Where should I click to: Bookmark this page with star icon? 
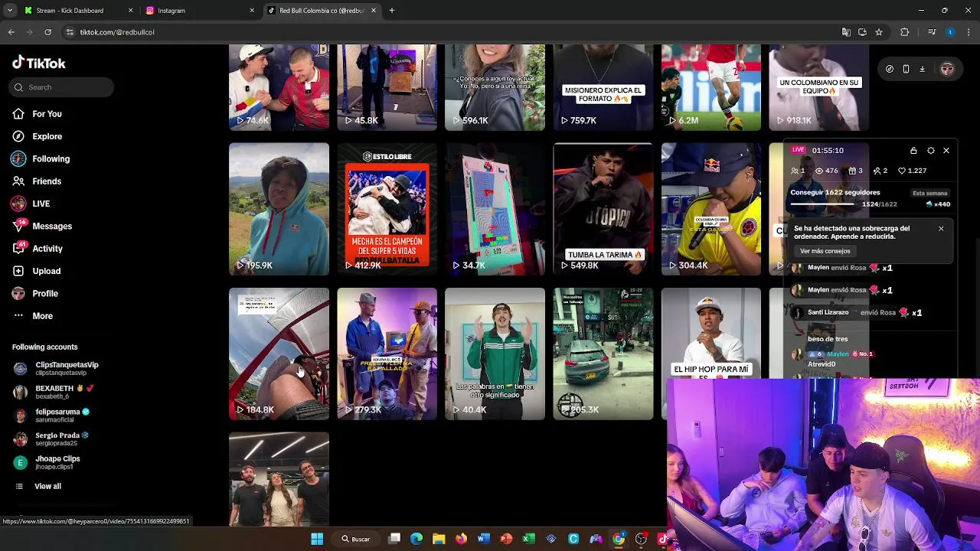tap(879, 32)
